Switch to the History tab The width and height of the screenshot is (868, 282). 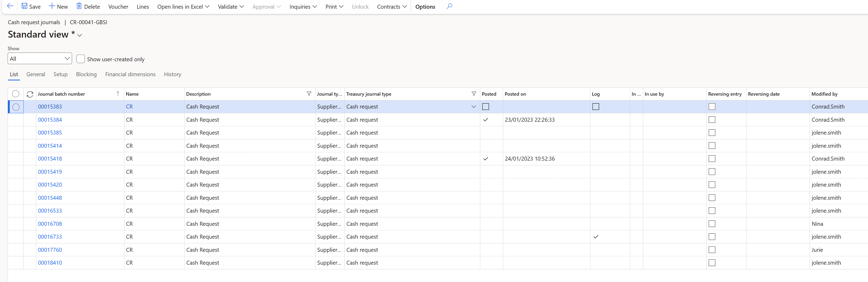[x=172, y=74]
